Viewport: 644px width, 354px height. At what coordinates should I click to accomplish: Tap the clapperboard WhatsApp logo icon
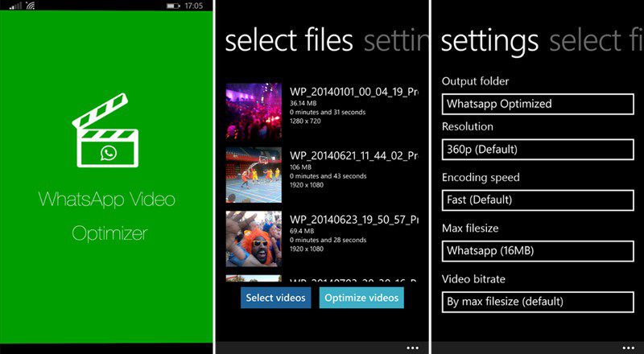(105, 130)
